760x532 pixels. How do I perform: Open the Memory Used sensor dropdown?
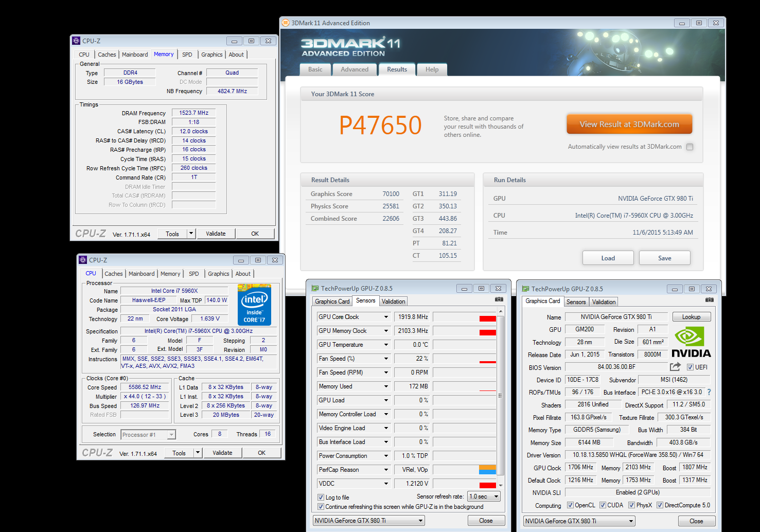click(386, 386)
